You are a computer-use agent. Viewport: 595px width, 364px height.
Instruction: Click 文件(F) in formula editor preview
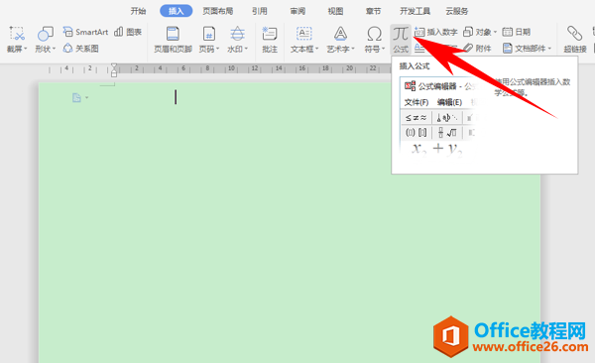pos(416,102)
